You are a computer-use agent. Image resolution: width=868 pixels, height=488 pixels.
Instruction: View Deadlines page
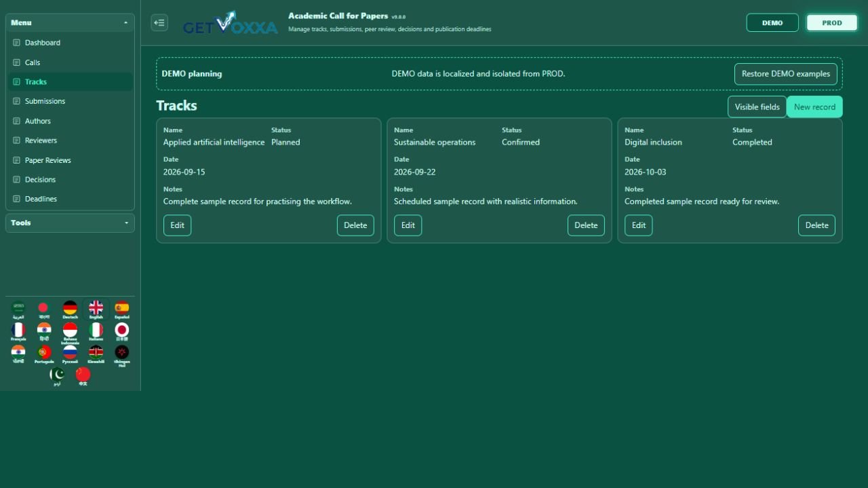70,199
